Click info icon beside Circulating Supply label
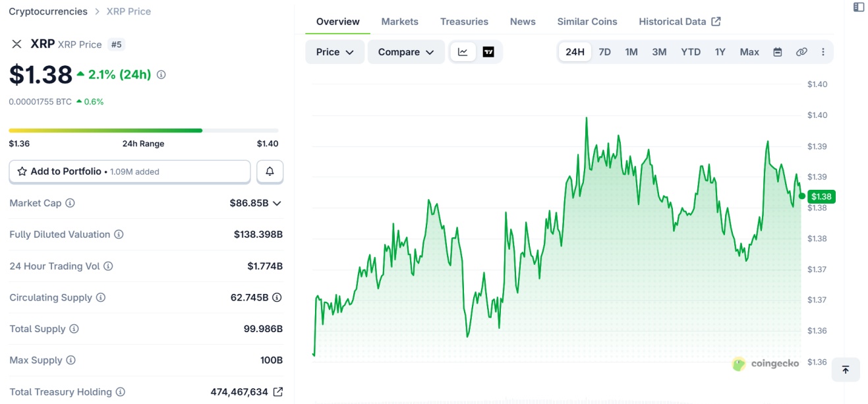This screenshot has width=868, height=404. point(101,297)
